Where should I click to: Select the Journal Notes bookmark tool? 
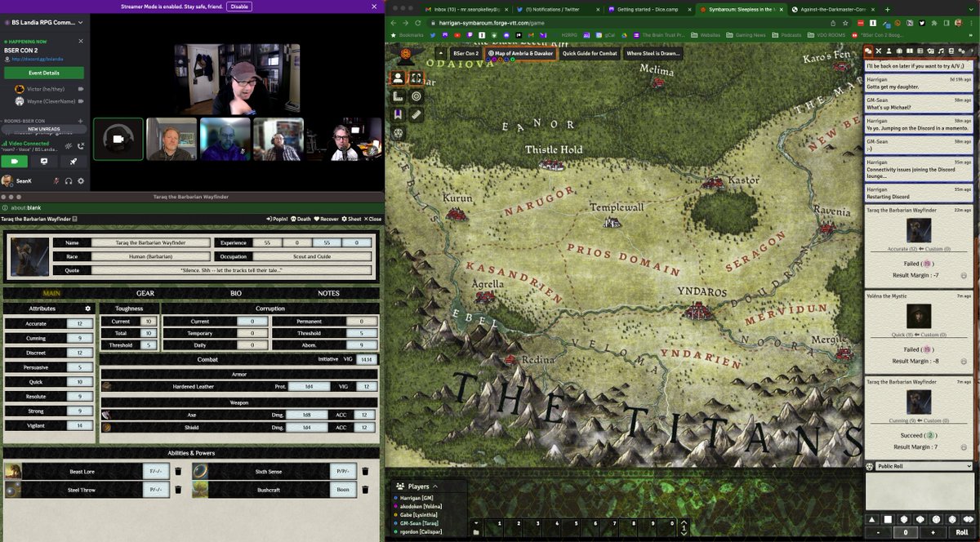pos(398,115)
